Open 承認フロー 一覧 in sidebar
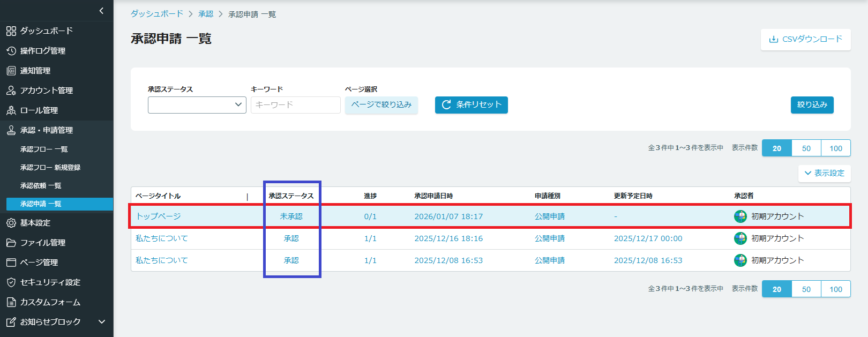The width and height of the screenshot is (868, 337). pyautogui.click(x=44, y=149)
